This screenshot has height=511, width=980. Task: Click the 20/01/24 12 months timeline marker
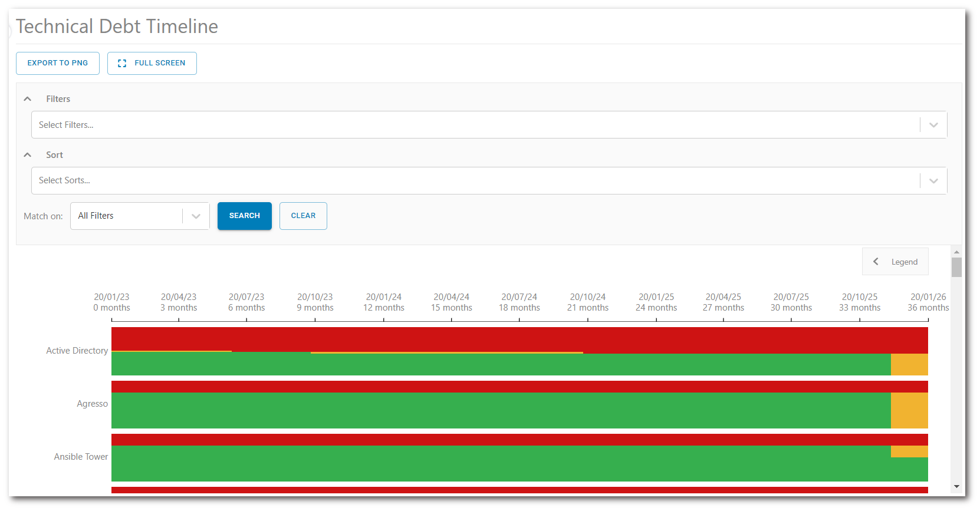point(384,302)
